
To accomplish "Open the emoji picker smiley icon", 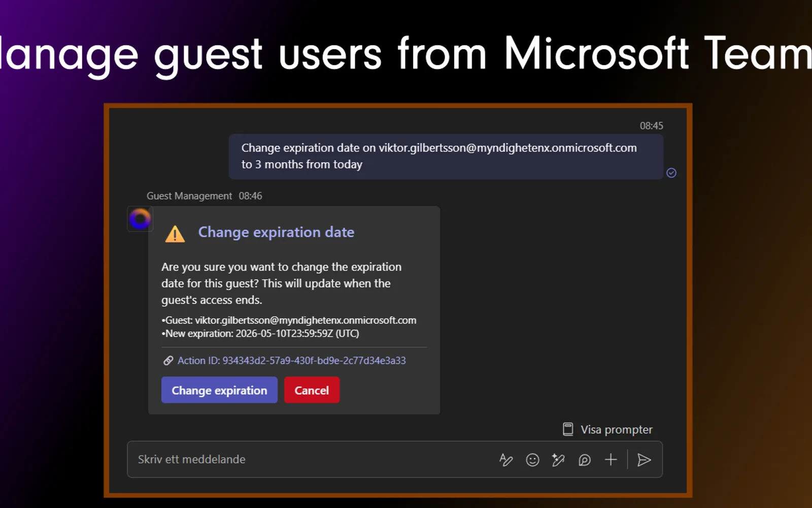I will 532,460.
